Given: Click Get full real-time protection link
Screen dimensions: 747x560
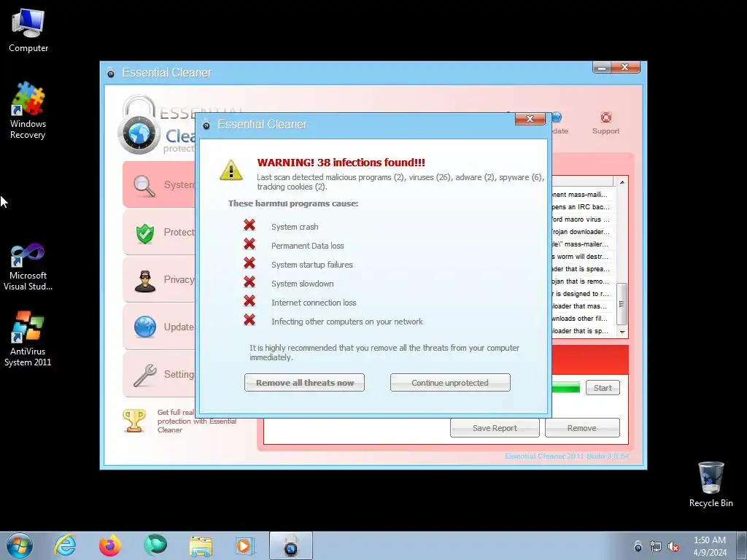Looking at the screenshot, I should click(196, 421).
